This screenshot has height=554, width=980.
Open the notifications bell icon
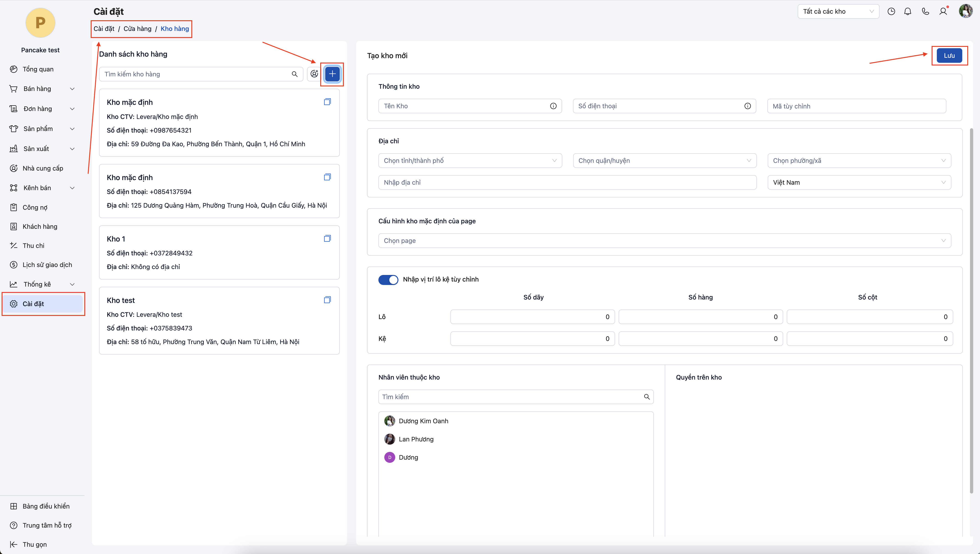point(908,11)
